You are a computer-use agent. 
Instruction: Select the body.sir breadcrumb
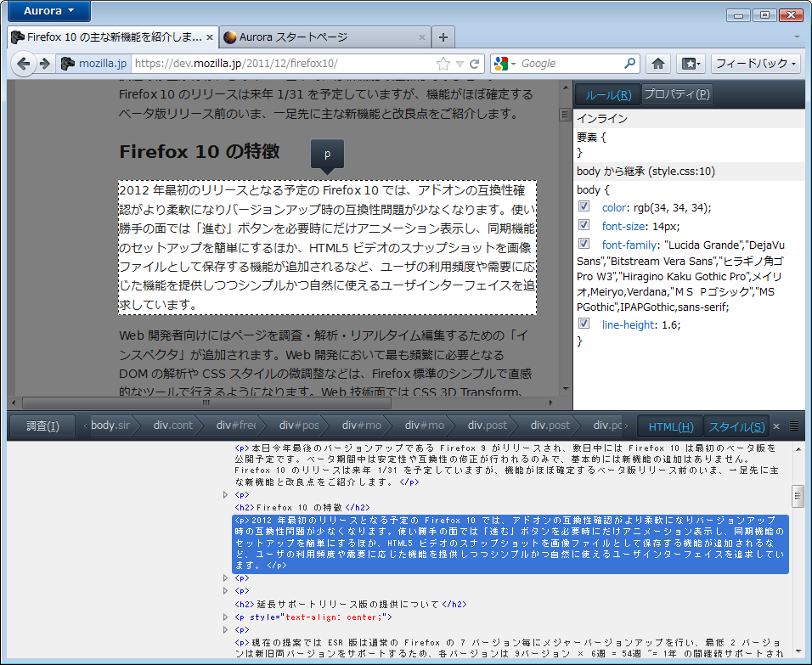click(110, 425)
